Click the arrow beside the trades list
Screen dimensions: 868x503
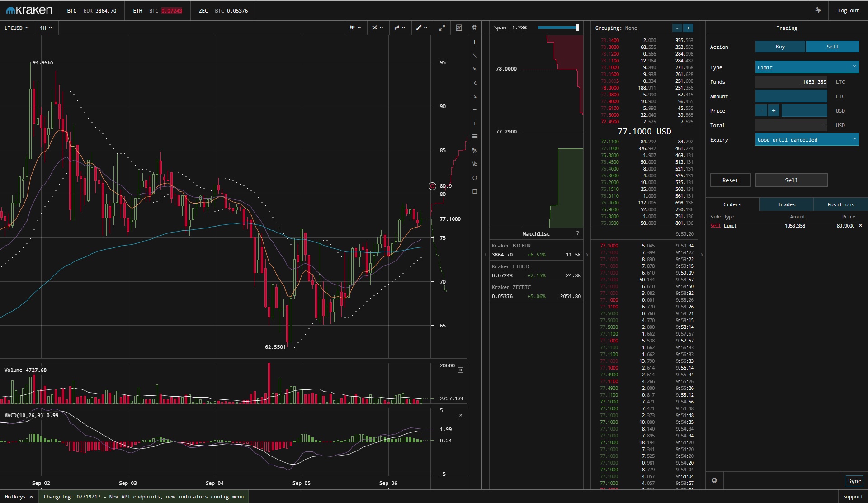pyautogui.click(x=702, y=255)
